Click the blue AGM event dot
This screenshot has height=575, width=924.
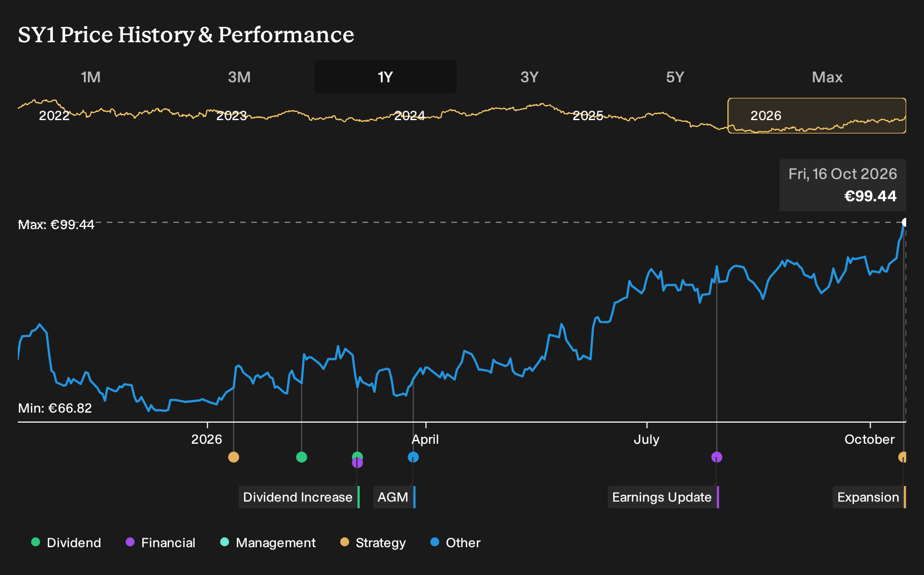pos(413,457)
